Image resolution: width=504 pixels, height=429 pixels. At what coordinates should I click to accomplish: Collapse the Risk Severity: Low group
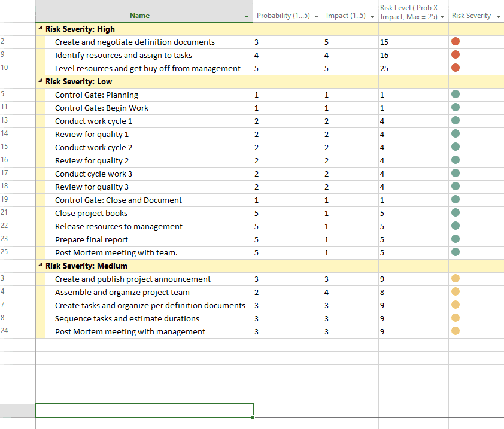tap(40, 81)
